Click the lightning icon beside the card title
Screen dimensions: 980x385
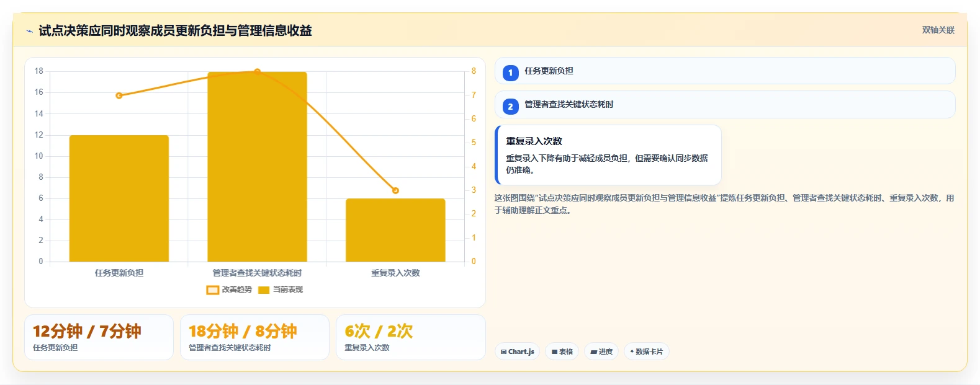coord(29,31)
